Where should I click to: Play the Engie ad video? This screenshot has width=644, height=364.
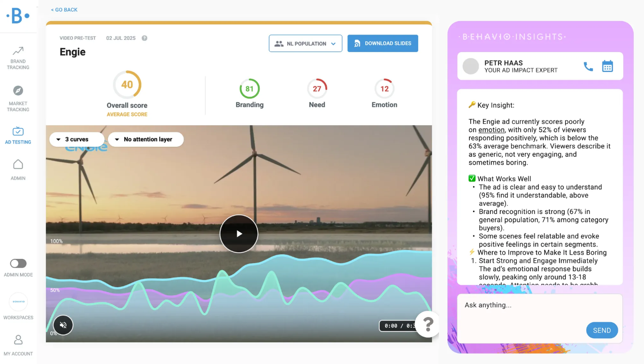pos(239,234)
